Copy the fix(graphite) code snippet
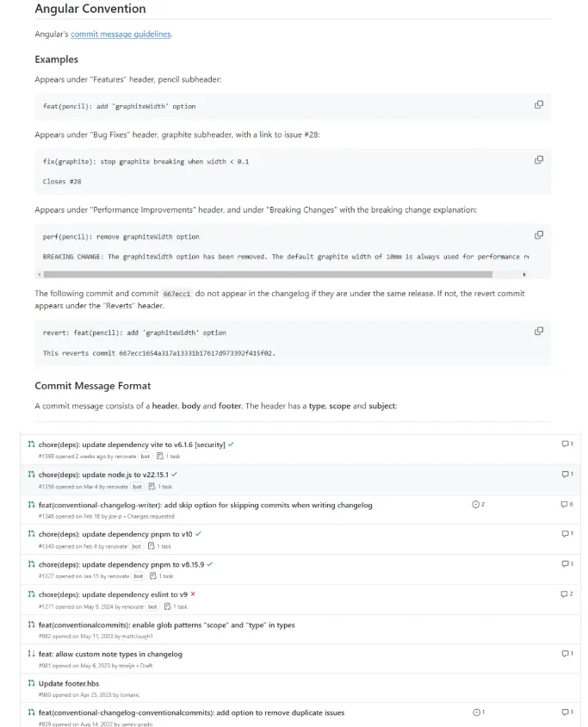 click(538, 160)
